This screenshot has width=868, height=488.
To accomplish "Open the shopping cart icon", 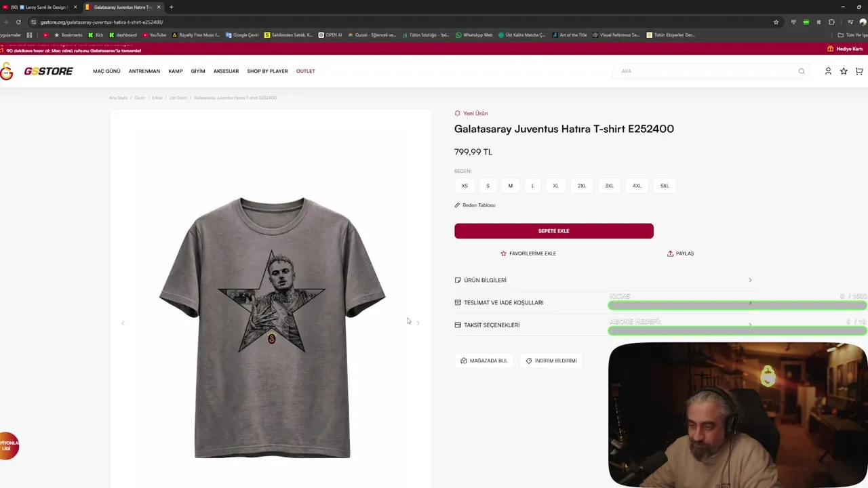I will pos(859,71).
